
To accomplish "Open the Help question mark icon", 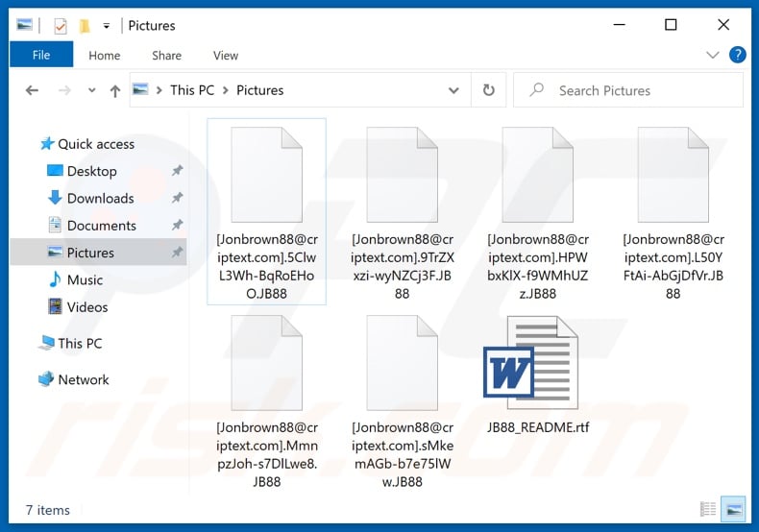I will coord(738,55).
